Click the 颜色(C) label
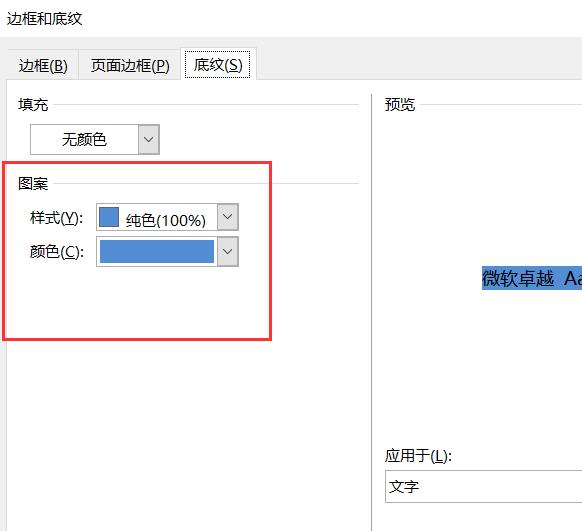Viewport: 582px width, 531px height. [57, 252]
